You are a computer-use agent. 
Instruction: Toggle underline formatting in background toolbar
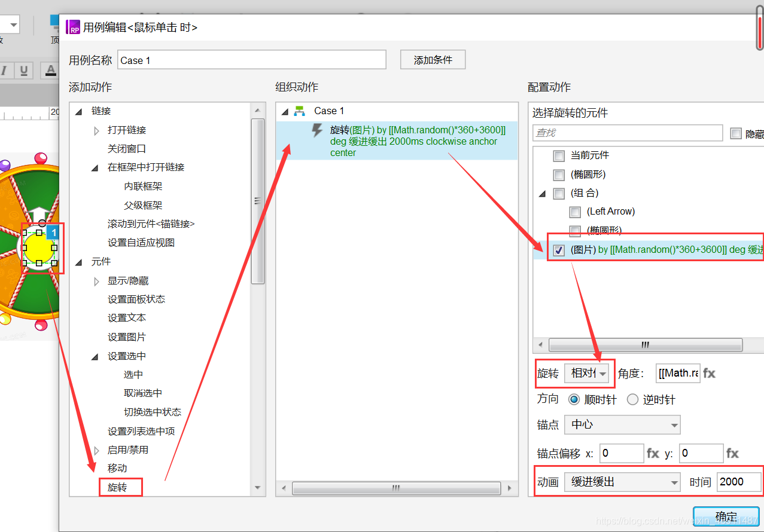click(x=24, y=71)
